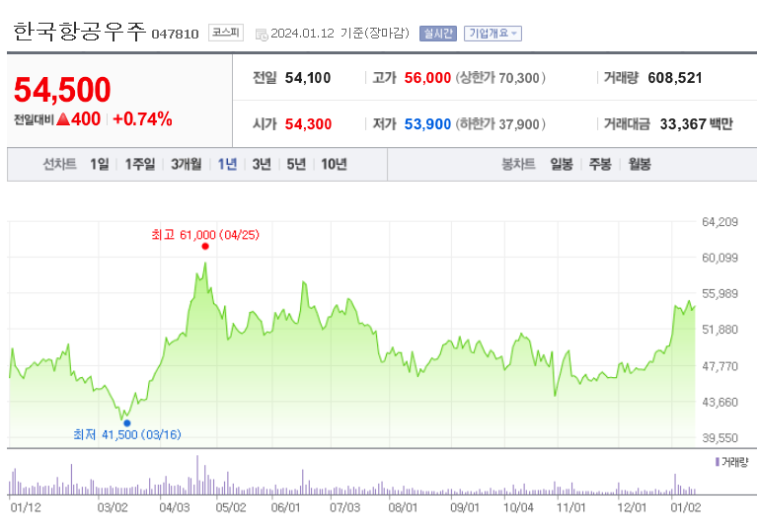Click the 거래량 legend below the chart

731,462
